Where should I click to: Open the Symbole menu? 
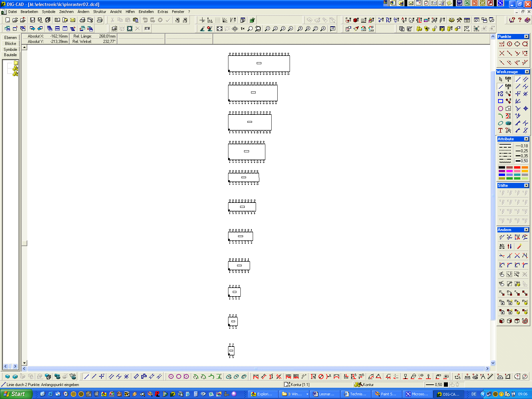tap(49, 12)
